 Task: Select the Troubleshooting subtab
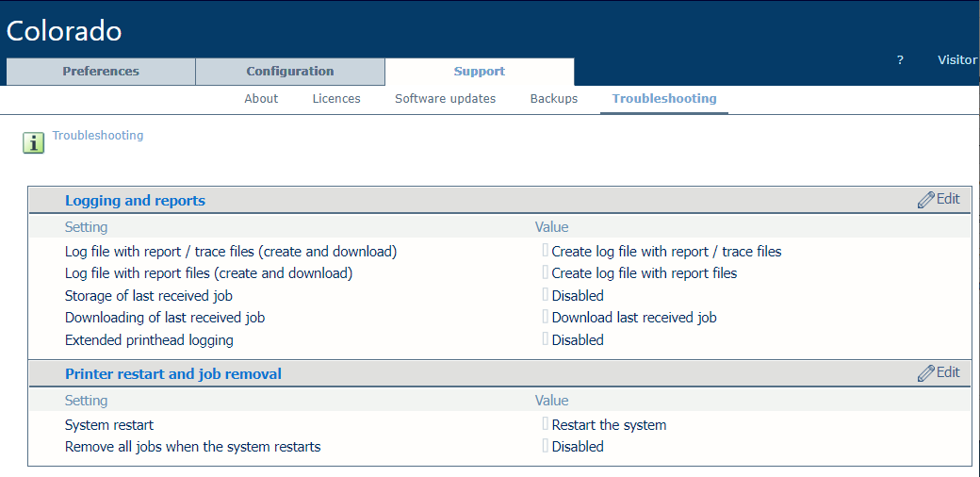coord(664,98)
